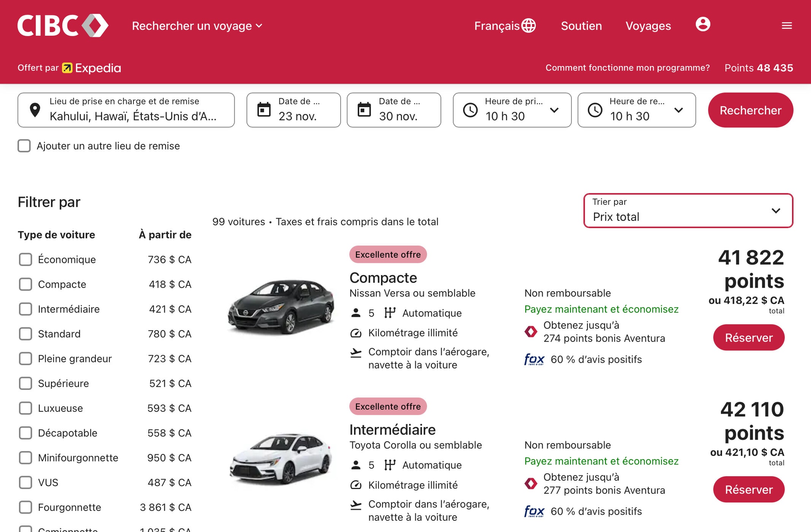Select the pickup date 23 nov. field
811x532 pixels.
(294, 110)
